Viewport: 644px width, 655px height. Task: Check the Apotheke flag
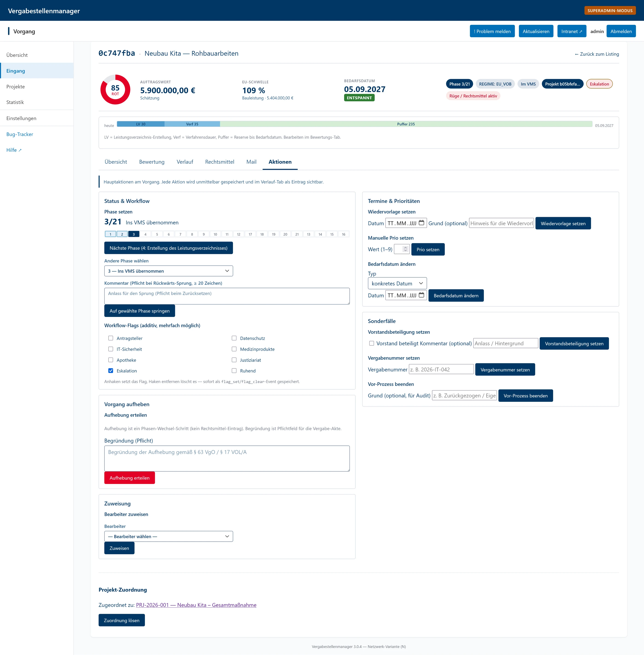point(111,360)
